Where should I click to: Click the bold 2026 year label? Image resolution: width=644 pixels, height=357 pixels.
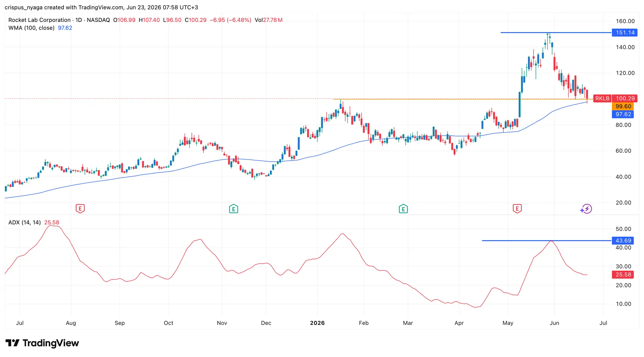(x=317, y=323)
